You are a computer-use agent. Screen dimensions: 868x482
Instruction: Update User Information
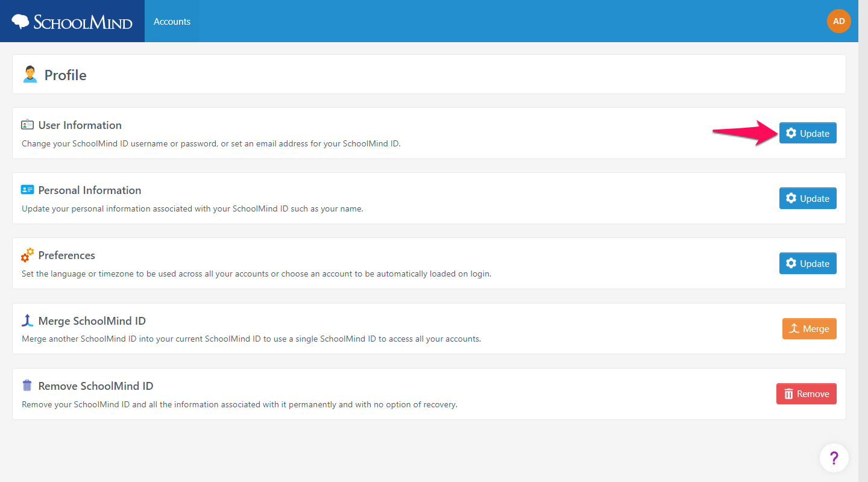[x=808, y=133]
